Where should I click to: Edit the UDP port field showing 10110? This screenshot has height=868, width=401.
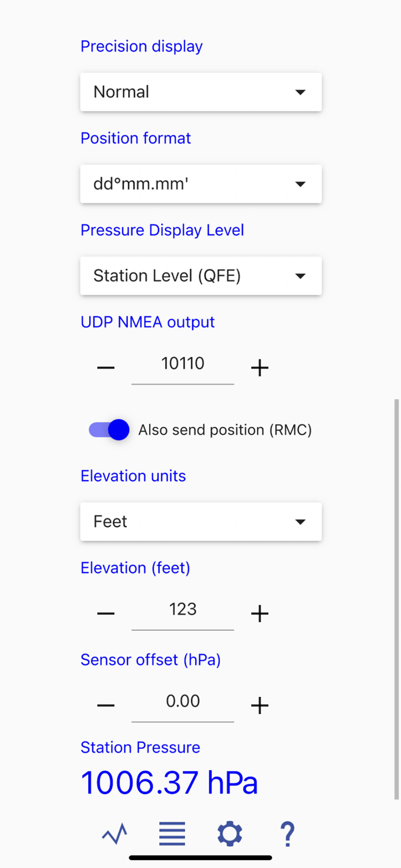(x=183, y=364)
